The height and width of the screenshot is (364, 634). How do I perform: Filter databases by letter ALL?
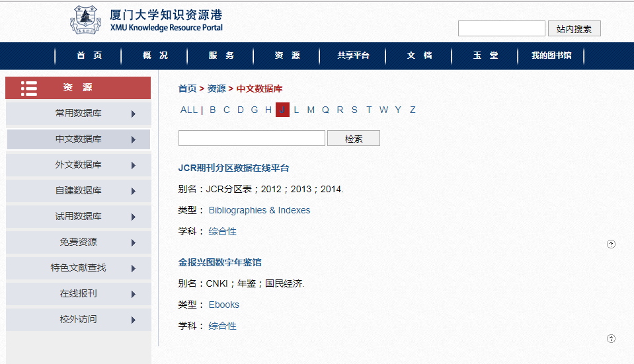pos(188,110)
